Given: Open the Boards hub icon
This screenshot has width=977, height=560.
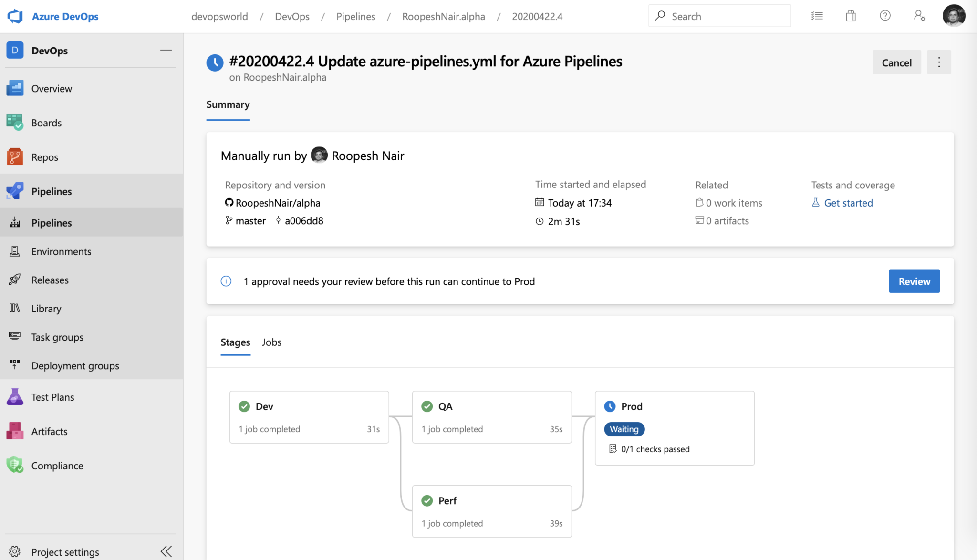Looking at the screenshot, I should click(x=15, y=123).
